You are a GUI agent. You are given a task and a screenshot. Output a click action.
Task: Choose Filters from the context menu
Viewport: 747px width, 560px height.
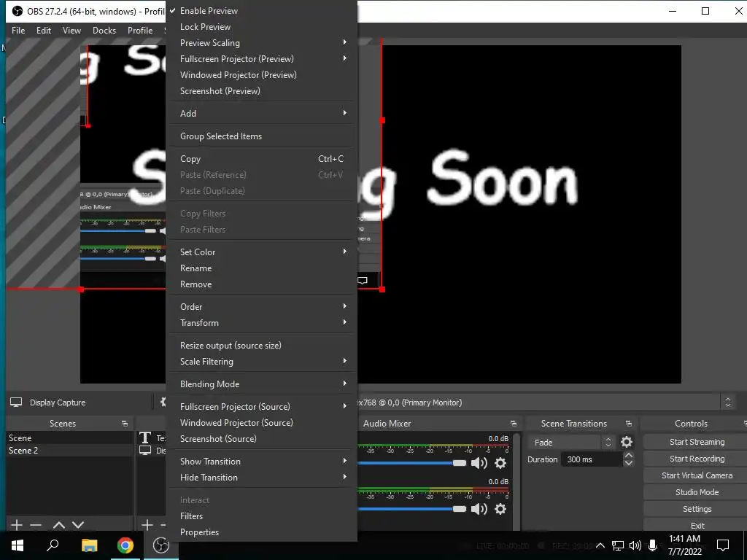pyautogui.click(x=262, y=516)
